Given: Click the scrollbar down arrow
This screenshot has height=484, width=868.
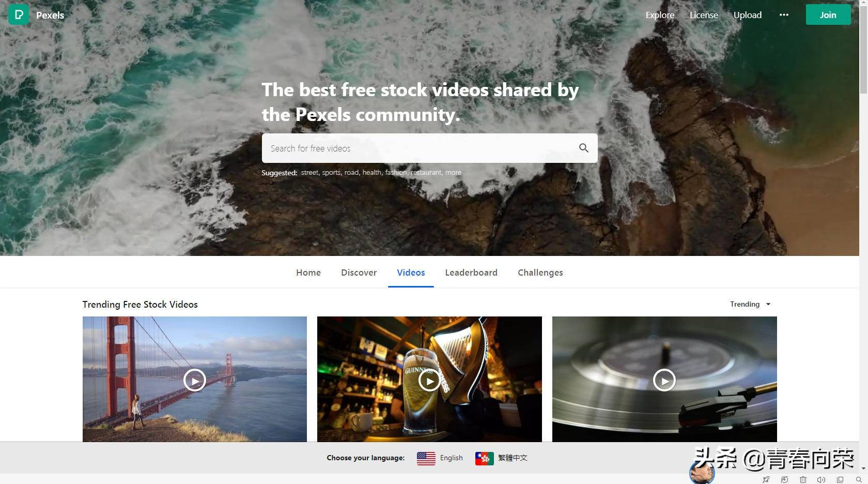Looking at the screenshot, I should tap(863, 468).
